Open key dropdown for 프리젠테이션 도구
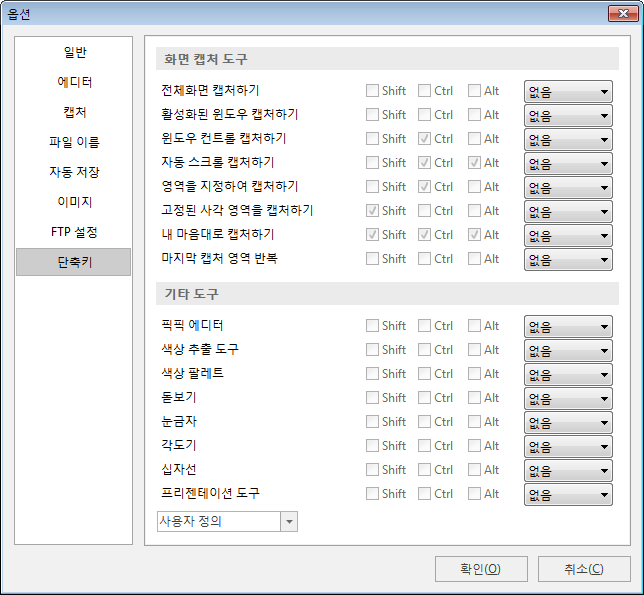This screenshot has width=644, height=595. pyautogui.click(x=568, y=494)
